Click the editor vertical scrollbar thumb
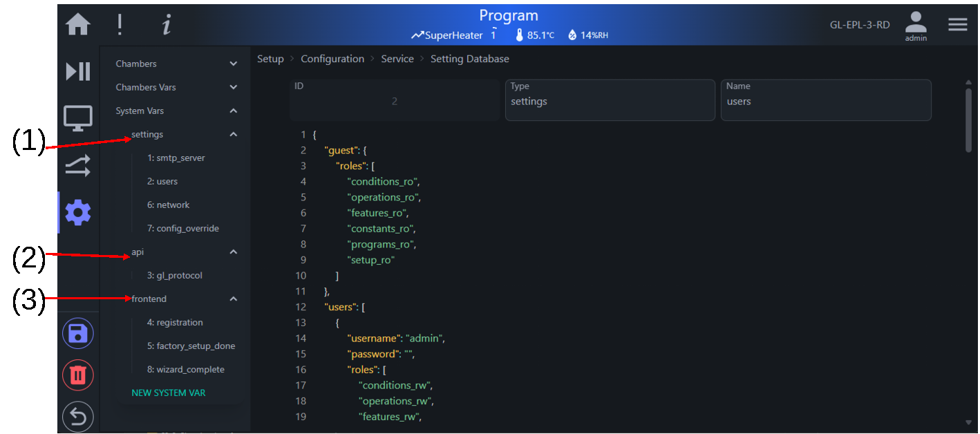 coord(968,120)
